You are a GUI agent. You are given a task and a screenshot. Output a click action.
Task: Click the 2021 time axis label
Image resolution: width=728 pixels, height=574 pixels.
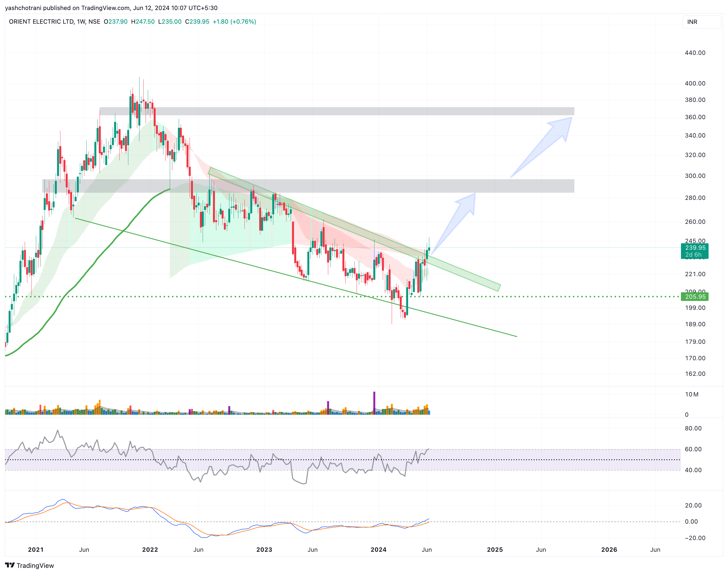point(36,550)
